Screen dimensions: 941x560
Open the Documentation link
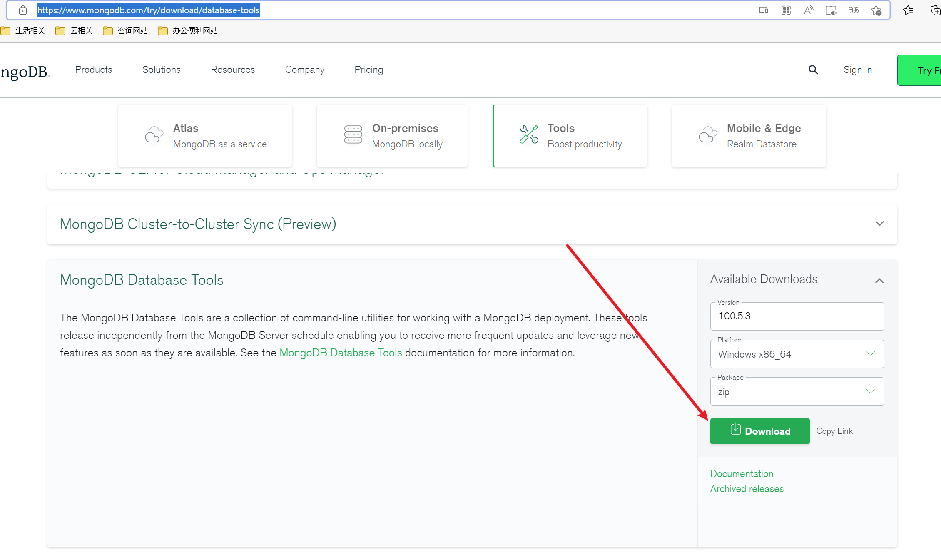[742, 474]
